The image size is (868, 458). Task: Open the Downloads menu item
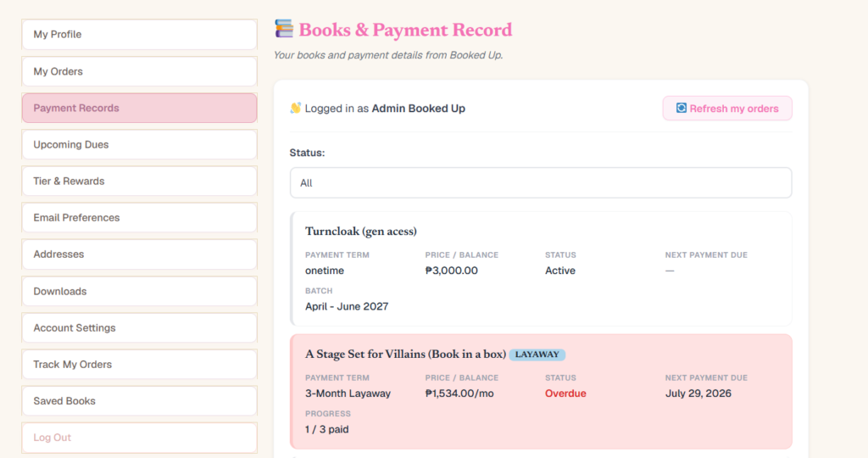[140, 291]
